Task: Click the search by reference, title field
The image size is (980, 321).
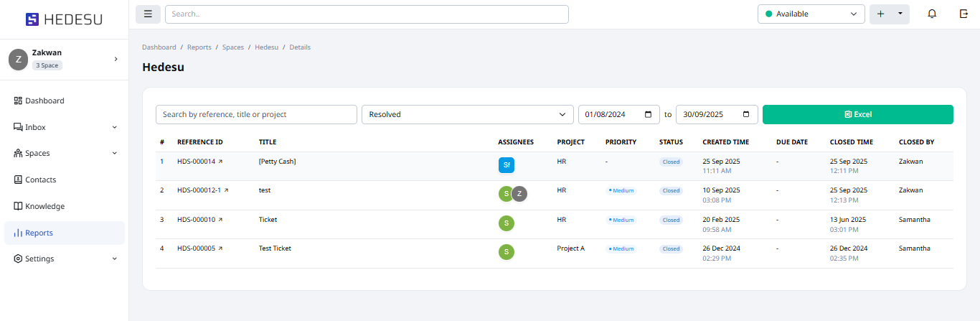Action: [x=256, y=114]
